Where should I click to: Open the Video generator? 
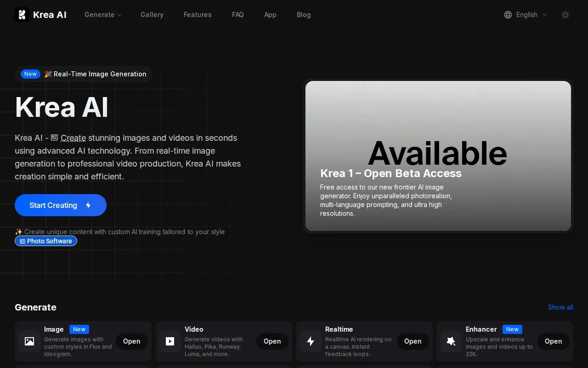pos(272,341)
